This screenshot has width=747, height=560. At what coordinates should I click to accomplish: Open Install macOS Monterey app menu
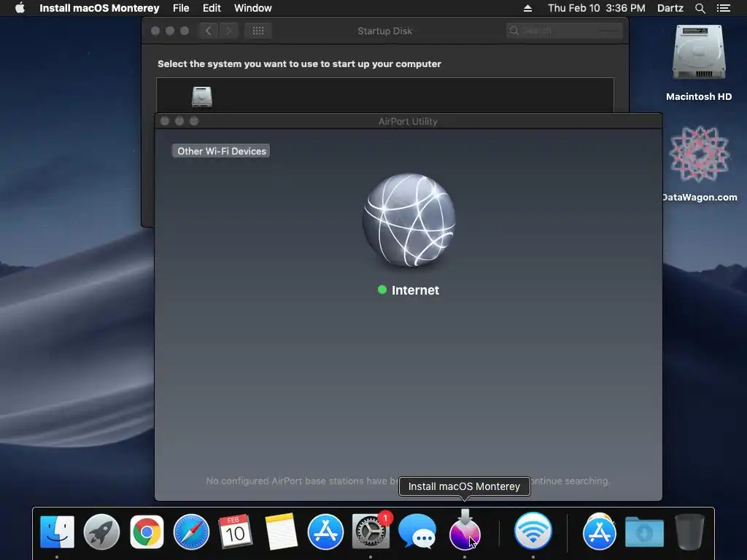point(99,8)
